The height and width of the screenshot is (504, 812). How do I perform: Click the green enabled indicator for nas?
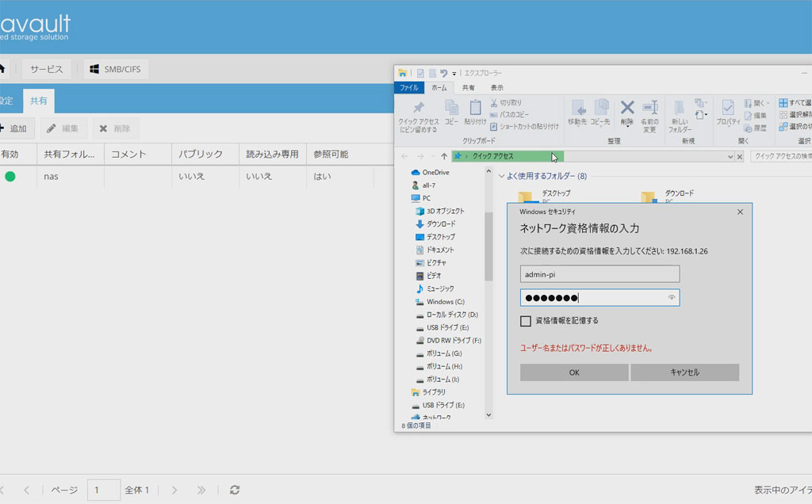[x=10, y=176]
